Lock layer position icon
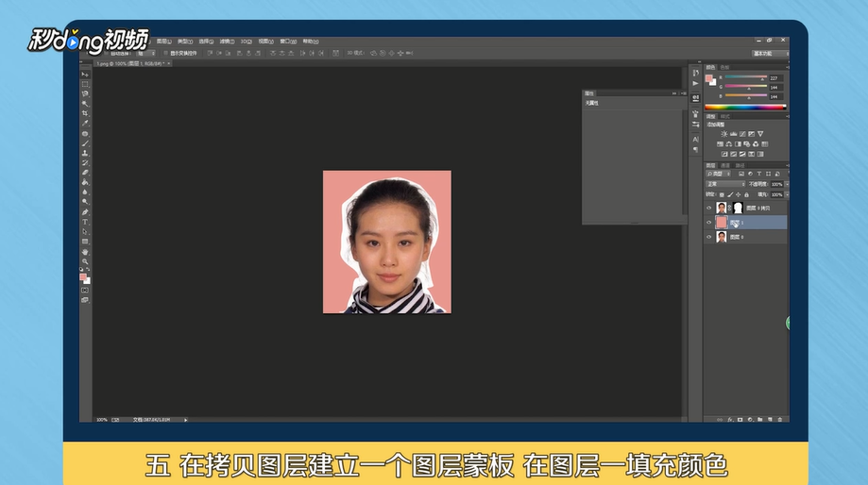Image resolution: width=868 pixels, height=485 pixels. coord(738,194)
